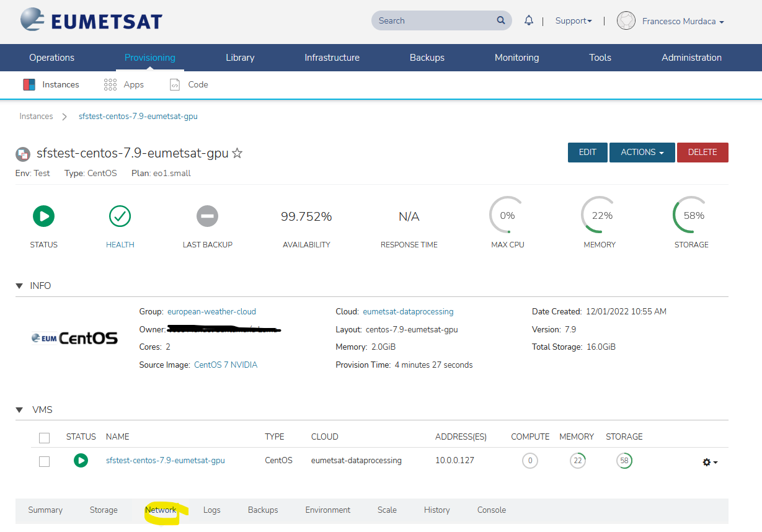Open the notifications bell

(529, 20)
